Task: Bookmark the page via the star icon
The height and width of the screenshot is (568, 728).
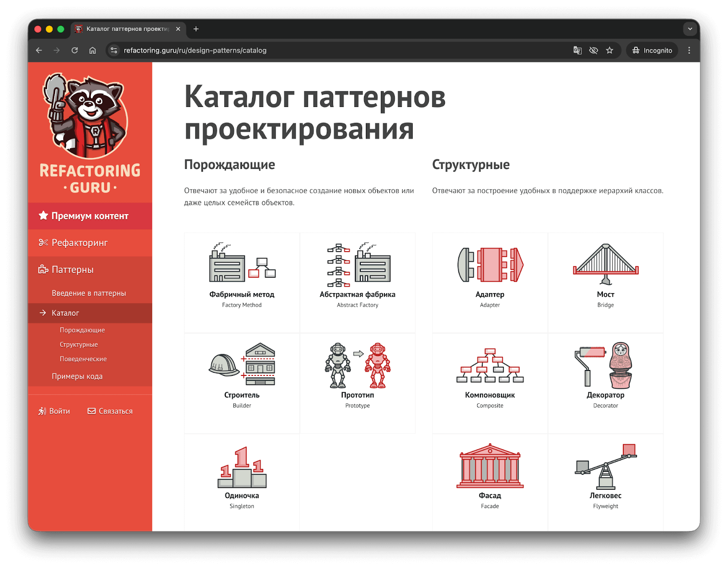Action: (610, 51)
